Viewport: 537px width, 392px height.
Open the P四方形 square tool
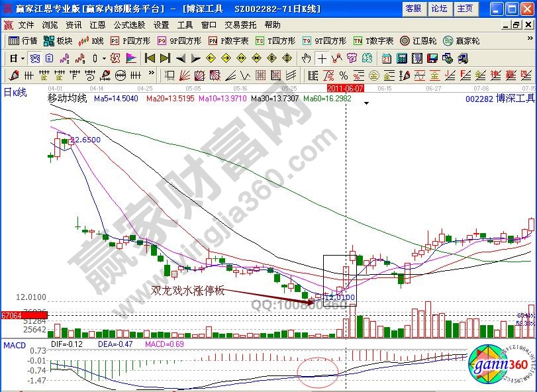point(128,40)
